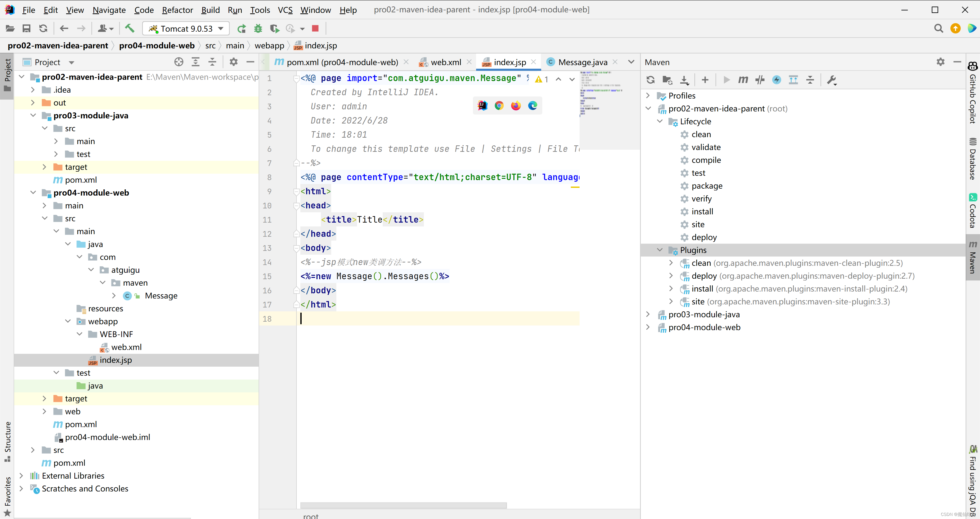This screenshot has width=980, height=519.
Task: Switch to Message.java editor tab
Action: (582, 62)
